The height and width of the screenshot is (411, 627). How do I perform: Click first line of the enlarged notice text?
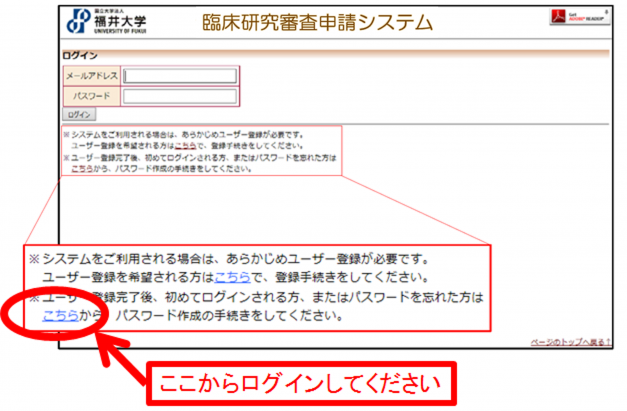point(250,258)
